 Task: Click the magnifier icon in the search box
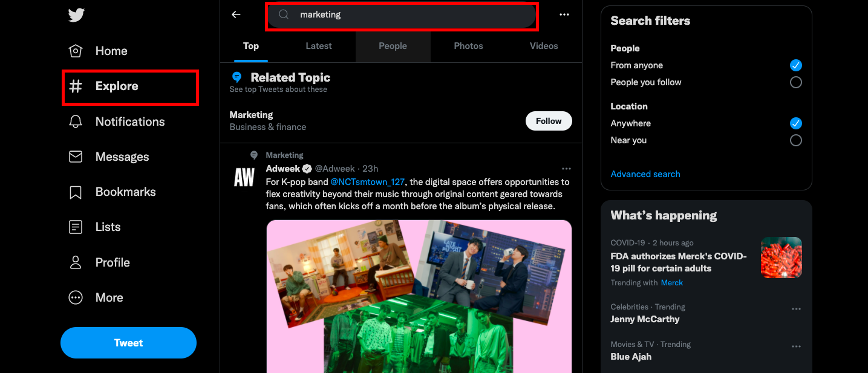(284, 15)
